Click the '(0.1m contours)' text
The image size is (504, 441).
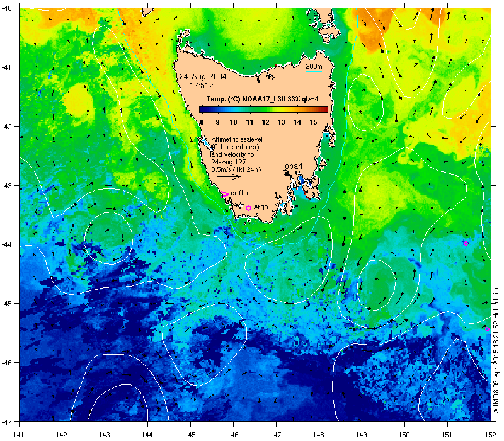coord(235,147)
